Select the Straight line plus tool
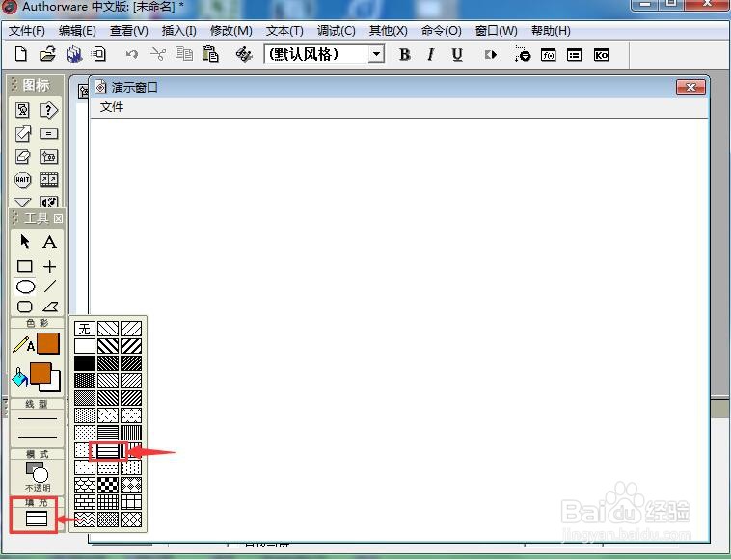 coord(49,266)
